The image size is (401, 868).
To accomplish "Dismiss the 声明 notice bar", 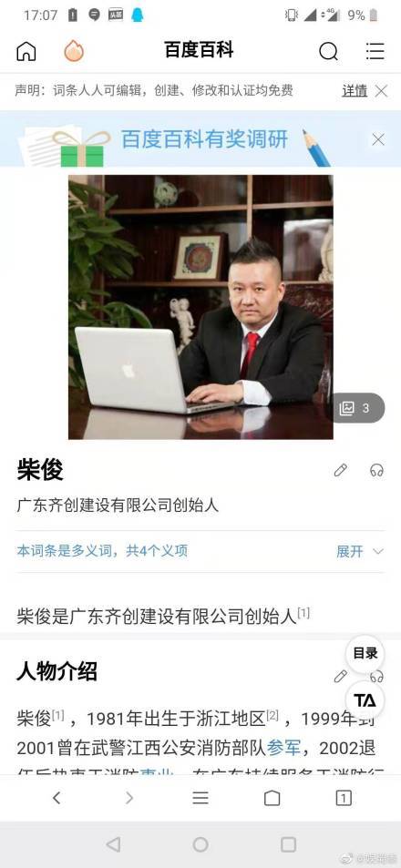I will (381, 91).
